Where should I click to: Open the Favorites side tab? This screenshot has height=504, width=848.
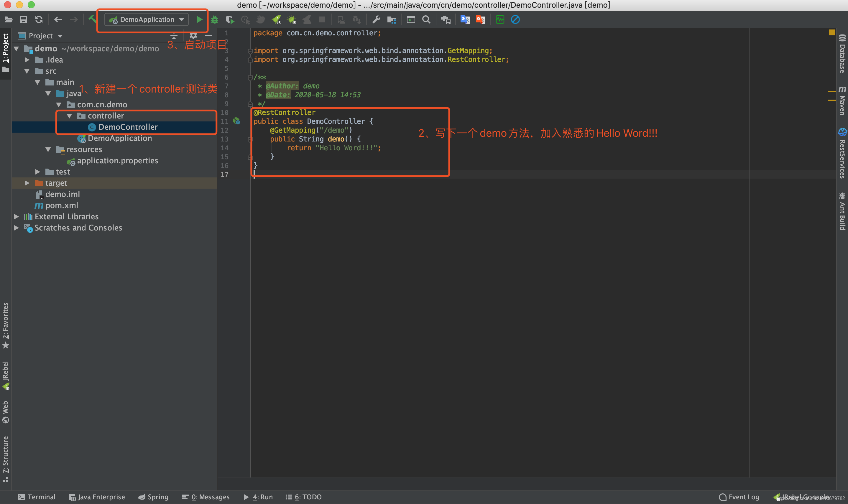[x=5, y=326]
